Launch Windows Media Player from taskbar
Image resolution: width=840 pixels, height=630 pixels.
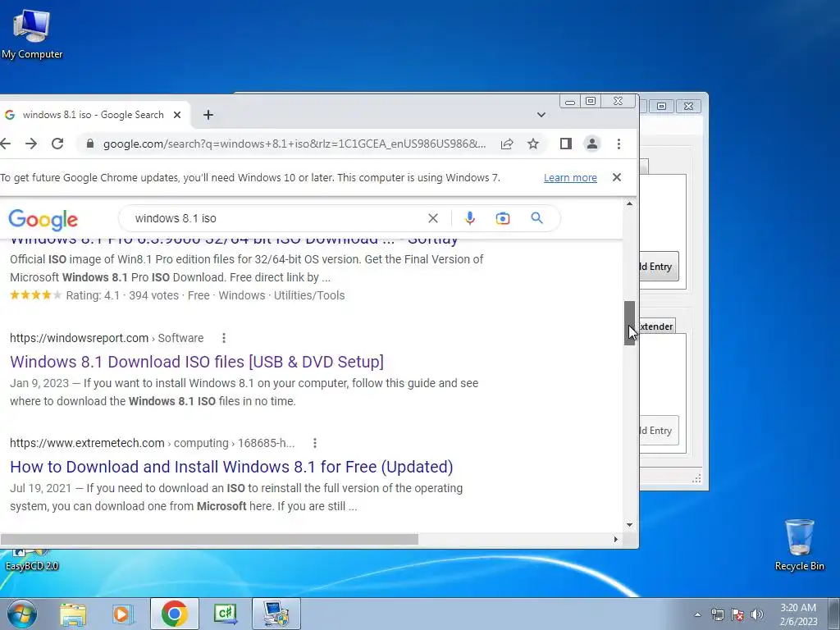[x=122, y=614]
